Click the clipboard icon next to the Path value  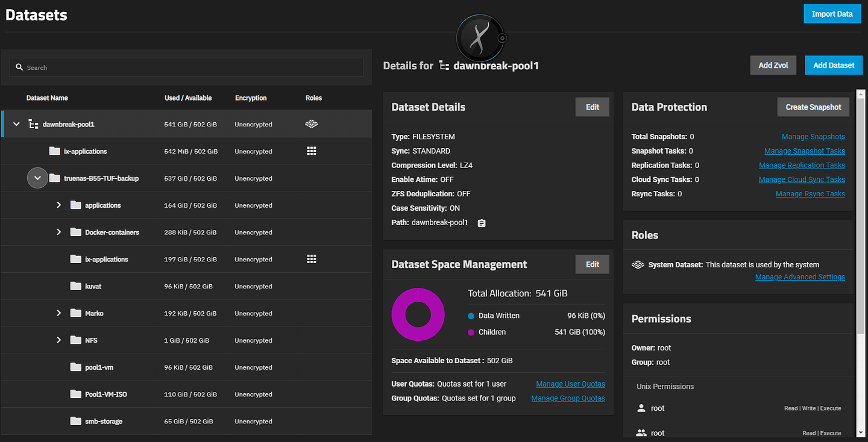[480, 222]
